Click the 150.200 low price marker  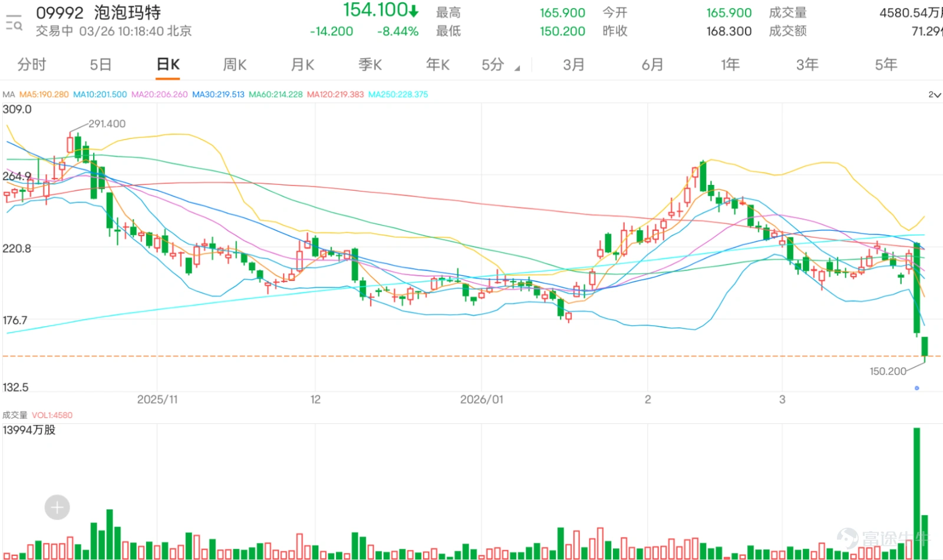[888, 371]
